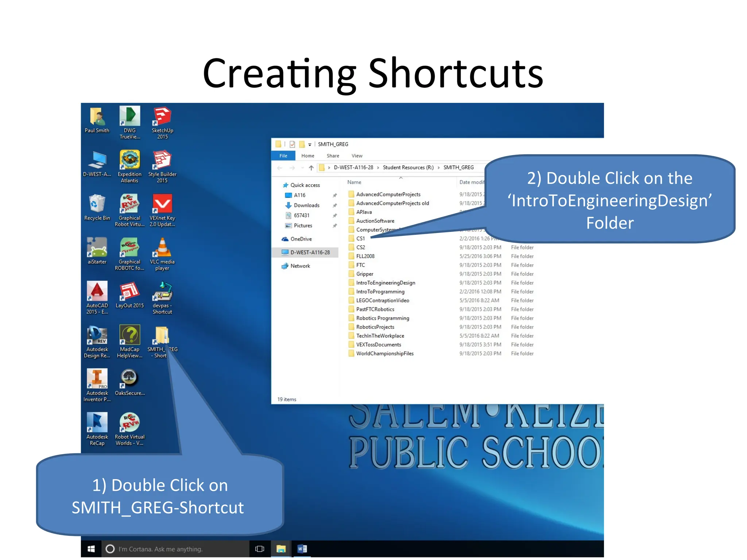This screenshot has height=560, width=747.
Task: Open Graphical ROBOTC shortcut icon
Action: coord(129,254)
